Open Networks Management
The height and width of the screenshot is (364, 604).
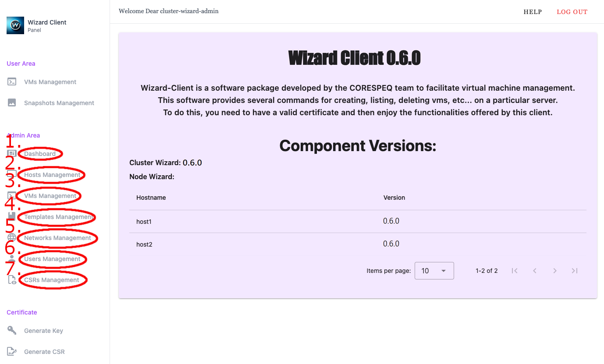coord(57,238)
